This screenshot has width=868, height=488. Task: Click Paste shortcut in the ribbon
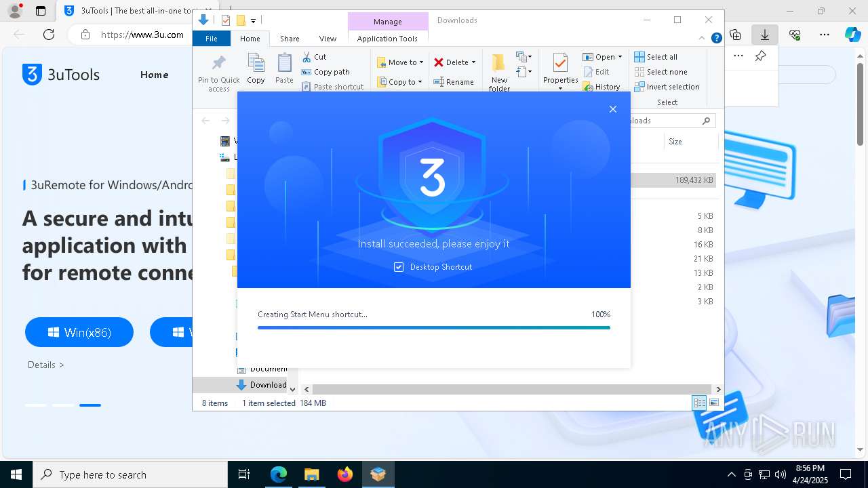[x=332, y=87]
